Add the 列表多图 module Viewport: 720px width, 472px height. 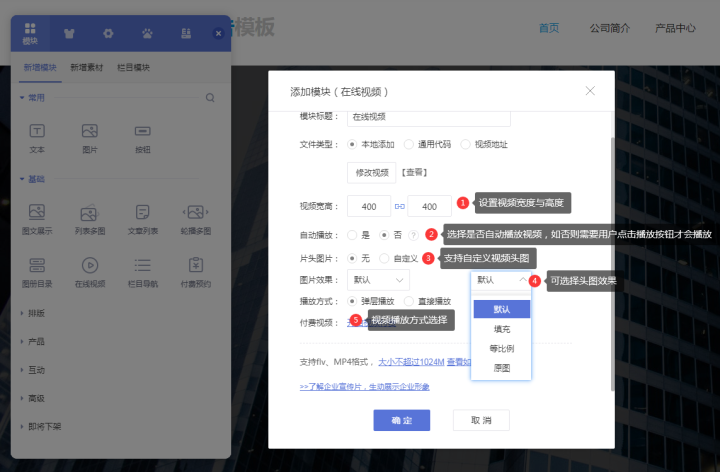(90, 219)
